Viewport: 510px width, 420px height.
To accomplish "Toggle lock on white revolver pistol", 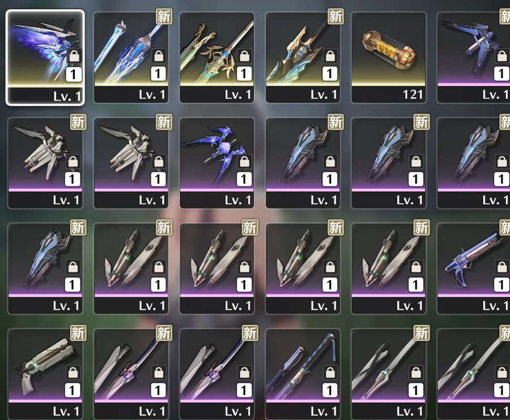I will point(73,372).
